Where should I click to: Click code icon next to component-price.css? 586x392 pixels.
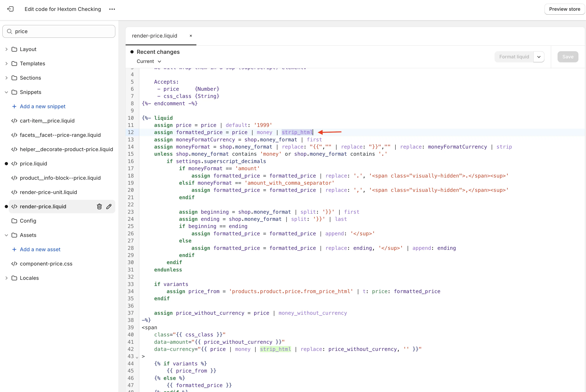(14, 264)
